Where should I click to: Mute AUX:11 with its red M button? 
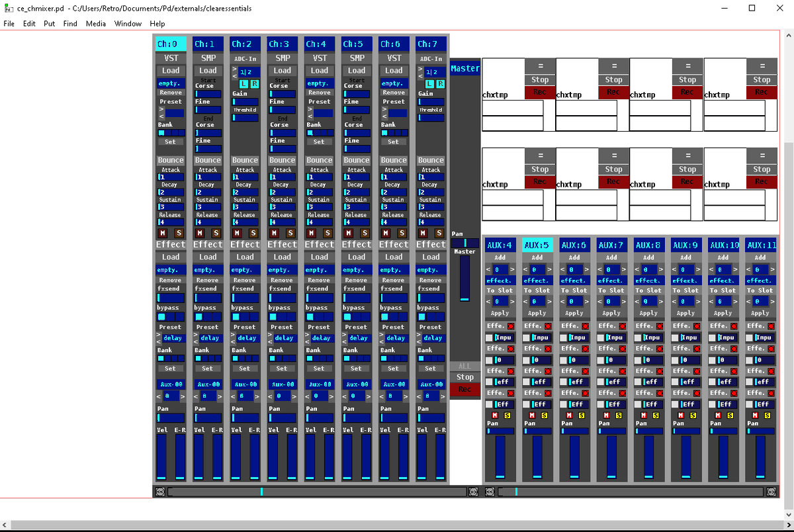pos(754,415)
